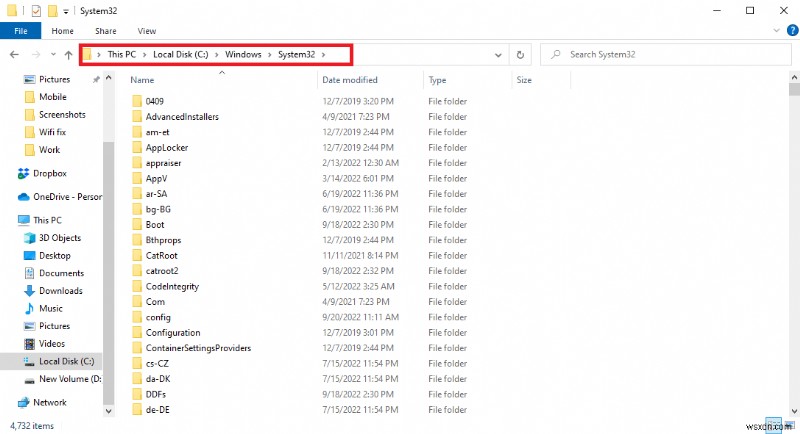Click the navigation pane scrollbar down arrow
This screenshot has width=800, height=434.
[108, 411]
